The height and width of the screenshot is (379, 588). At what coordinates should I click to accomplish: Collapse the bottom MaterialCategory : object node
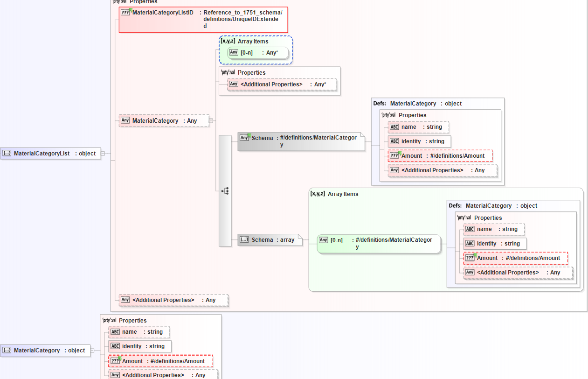(x=92, y=351)
